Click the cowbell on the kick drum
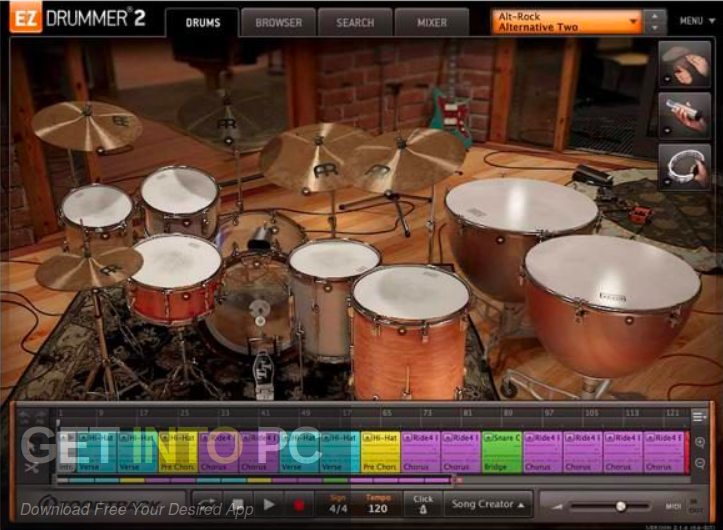This screenshot has height=530, width=723. 259,239
